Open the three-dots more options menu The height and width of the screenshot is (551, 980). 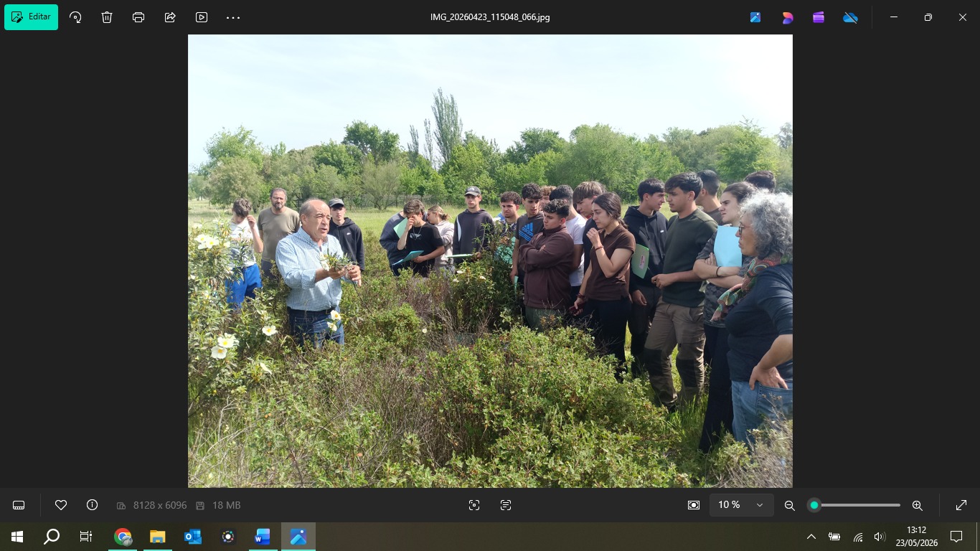pyautogui.click(x=233, y=17)
